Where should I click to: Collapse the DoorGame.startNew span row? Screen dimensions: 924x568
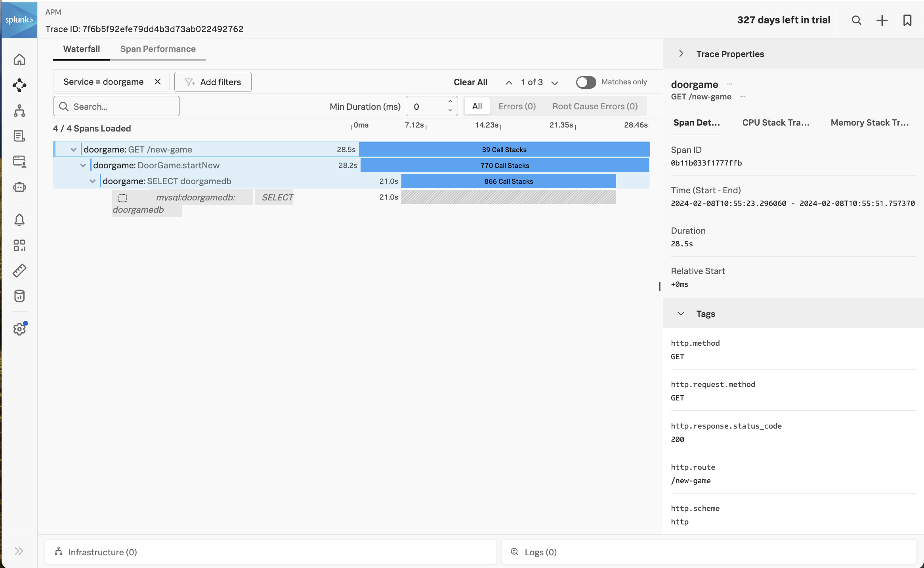tap(83, 166)
